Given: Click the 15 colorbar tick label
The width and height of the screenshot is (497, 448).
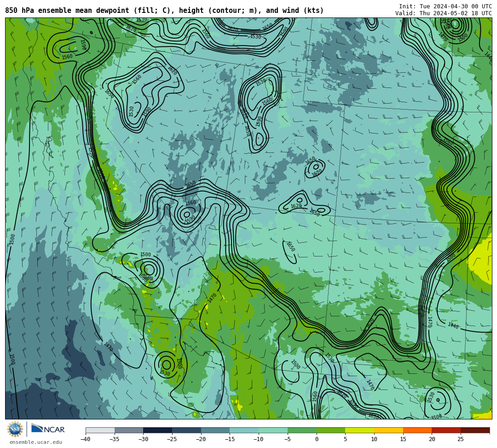Looking at the screenshot, I should (403, 439).
